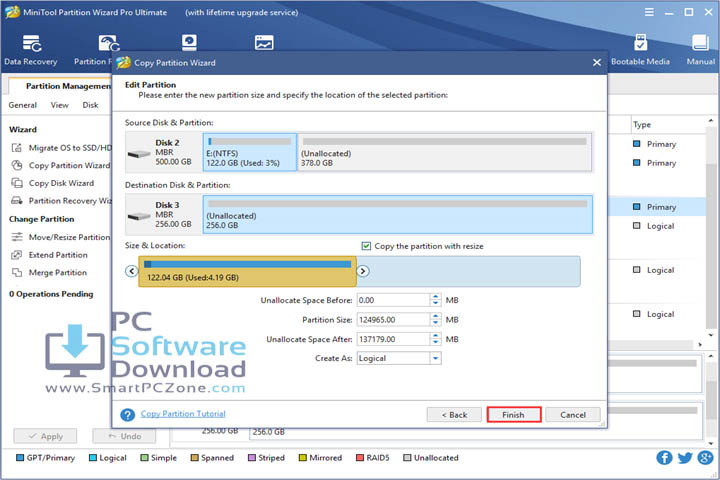Click the Partition Size input field

(394, 320)
